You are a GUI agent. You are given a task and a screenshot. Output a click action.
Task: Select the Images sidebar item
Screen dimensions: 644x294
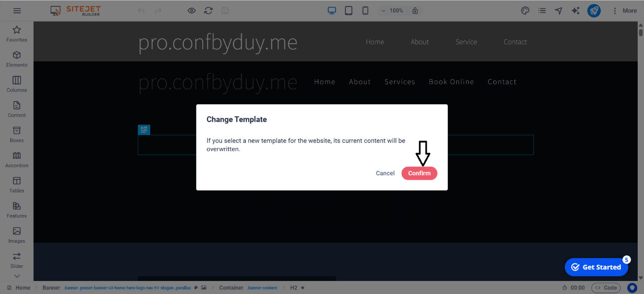(17, 235)
